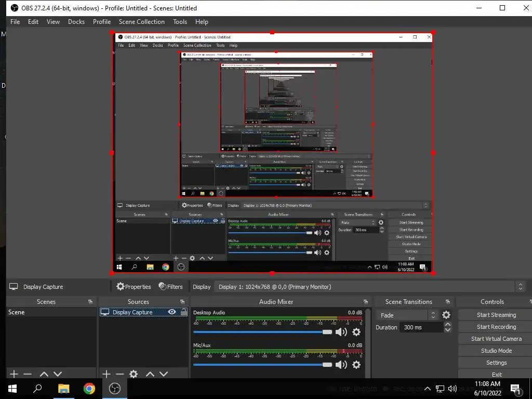The height and width of the screenshot is (399, 532).
Task: Open the Help menu
Action: (x=202, y=22)
